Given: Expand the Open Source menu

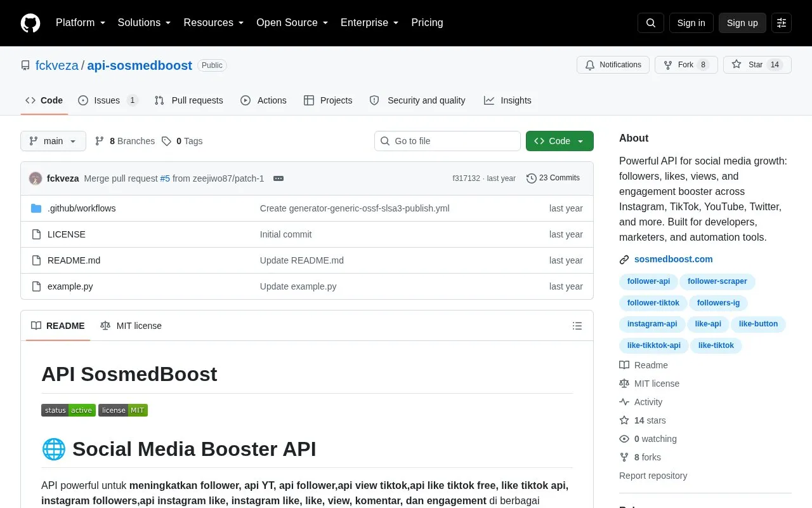Looking at the screenshot, I should click(x=292, y=23).
